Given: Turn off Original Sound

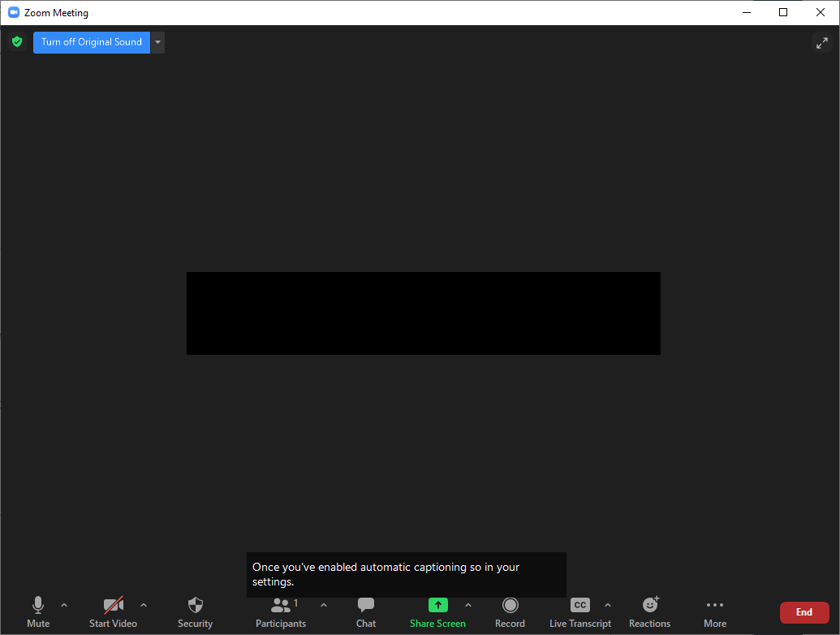Looking at the screenshot, I should click(92, 42).
